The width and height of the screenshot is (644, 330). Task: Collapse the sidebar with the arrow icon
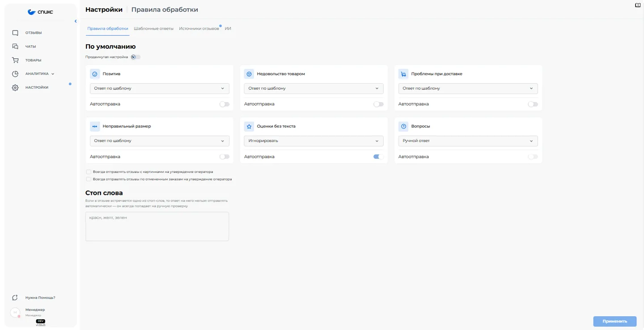pyautogui.click(x=76, y=21)
